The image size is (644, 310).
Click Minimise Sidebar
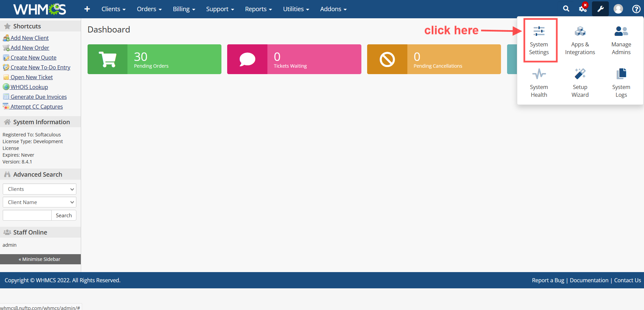pos(40,259)
